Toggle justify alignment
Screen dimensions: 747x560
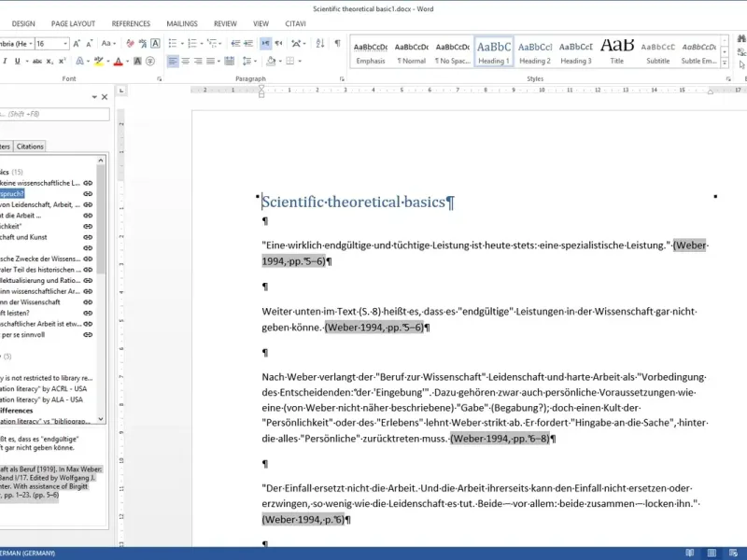(211, 62)
